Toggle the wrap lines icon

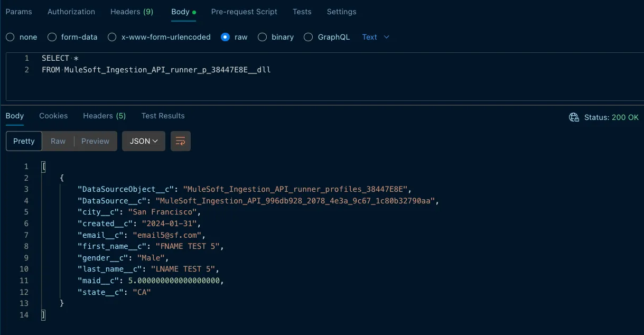tap(181, 141)
